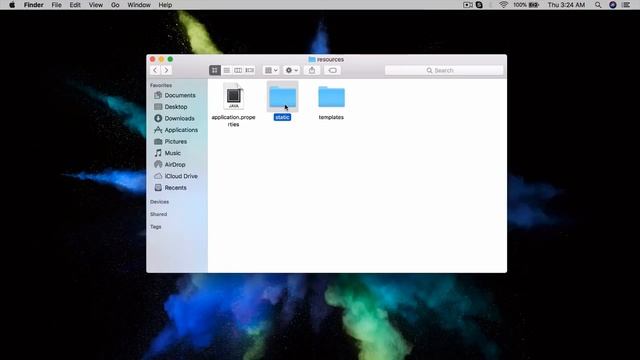Open Documents in the sidebar
Image resolution: width=640 pixels, height=360 pixels.
tap(176, 95)
